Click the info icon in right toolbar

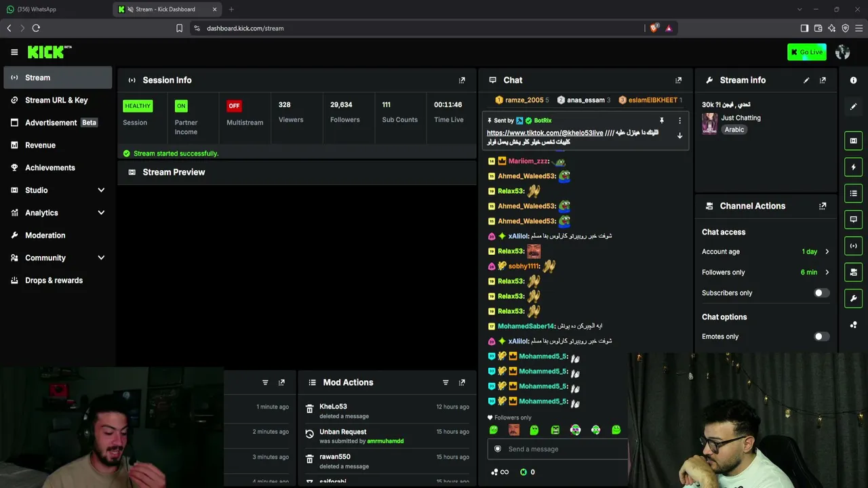[x=853, y=80]
